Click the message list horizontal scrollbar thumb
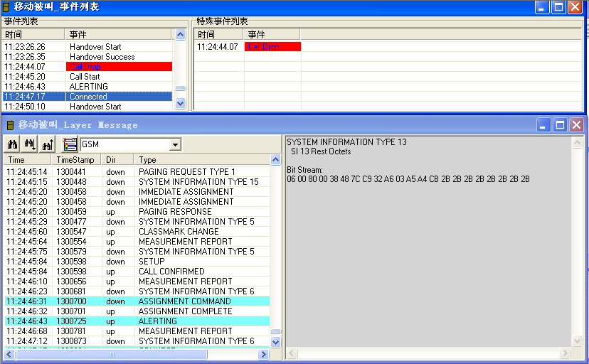 [112, 354]
